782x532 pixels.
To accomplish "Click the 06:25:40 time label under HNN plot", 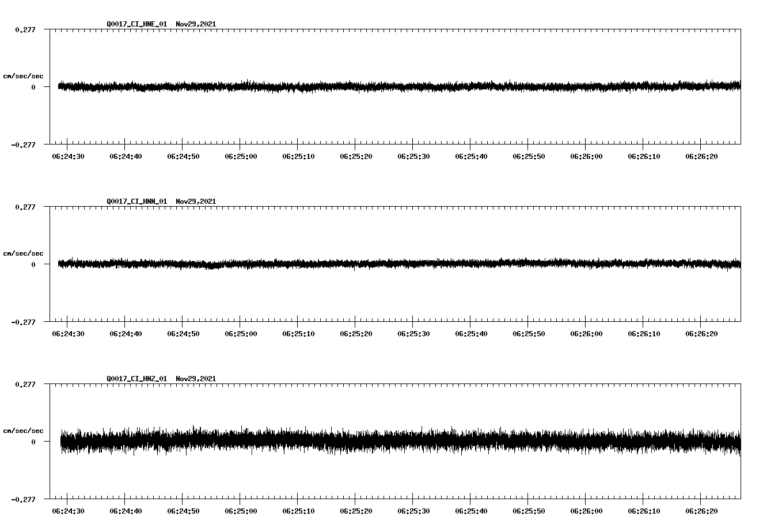I will coord(471,333).
